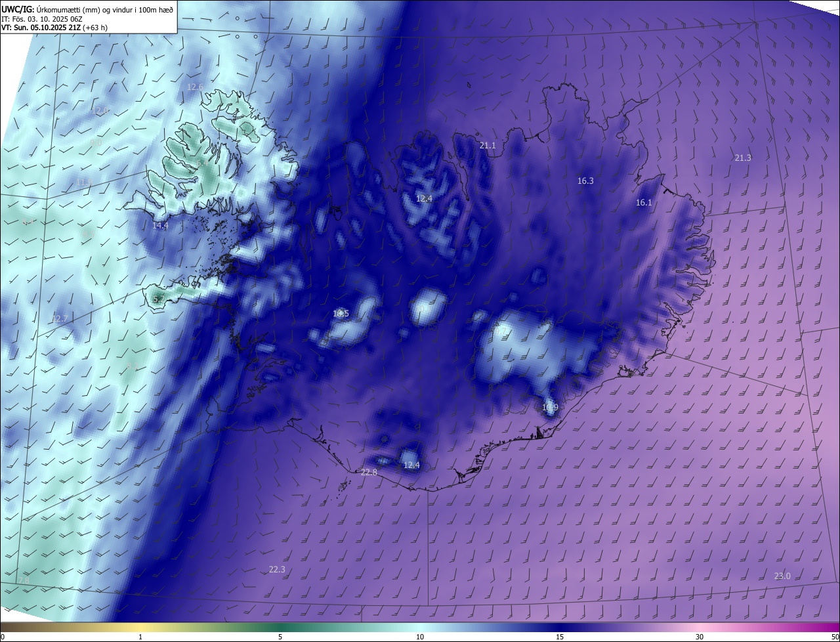Select the colorbar tick label '30'

pyautogui.click(x=700, y=637)
